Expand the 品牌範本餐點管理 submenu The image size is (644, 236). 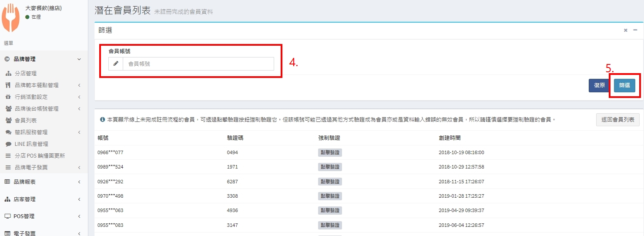click(37, 85)
